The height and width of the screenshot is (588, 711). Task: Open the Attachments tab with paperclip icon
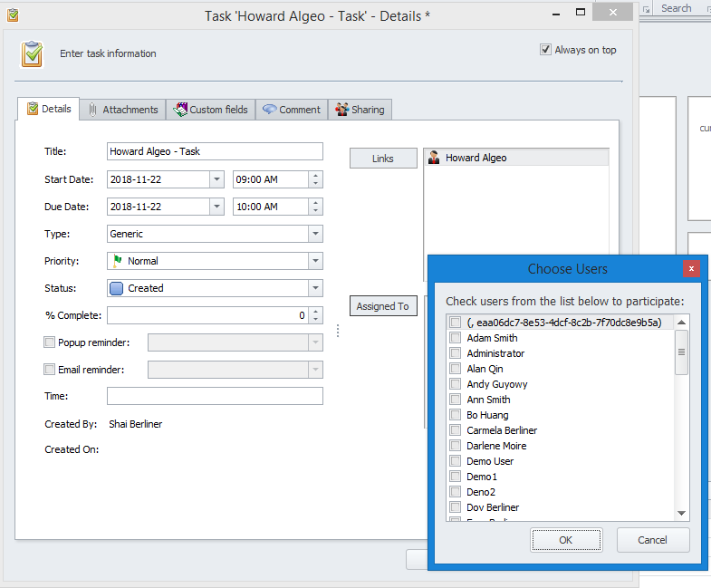click(x=122, y=110)
